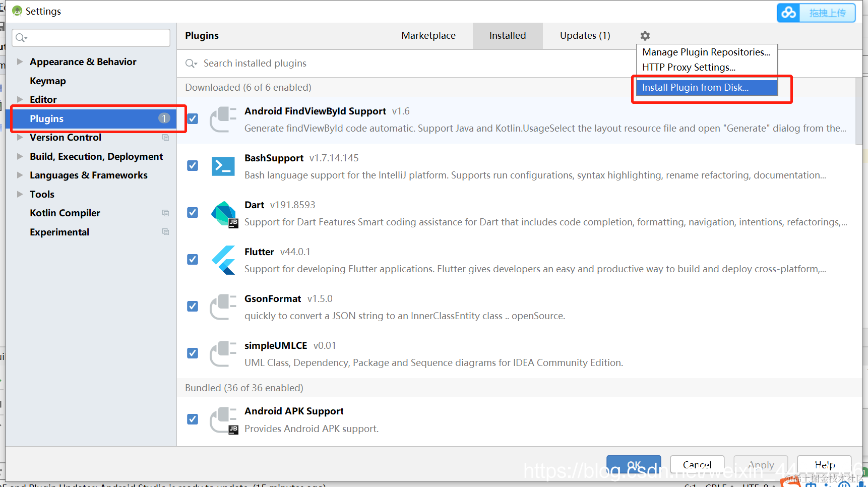Click the GsonFormat plugin name
Viewport: 868px width, 487px height.
pyautogui.click(x=273, y=298)
